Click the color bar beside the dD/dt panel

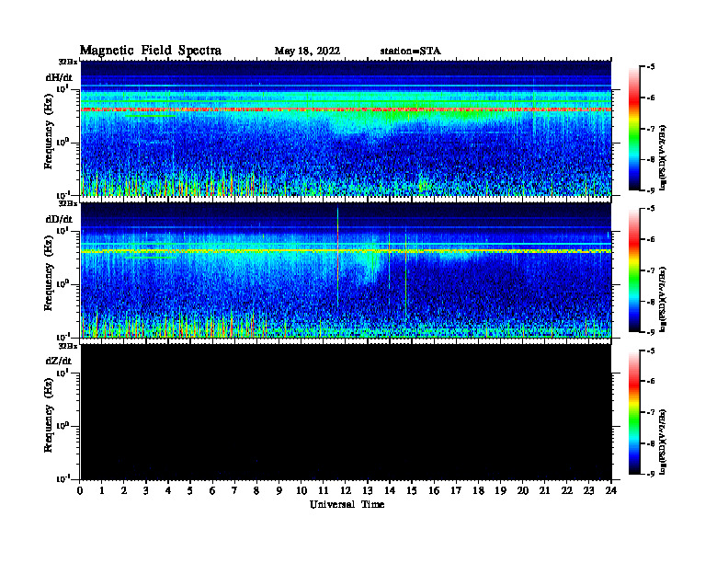634,270
